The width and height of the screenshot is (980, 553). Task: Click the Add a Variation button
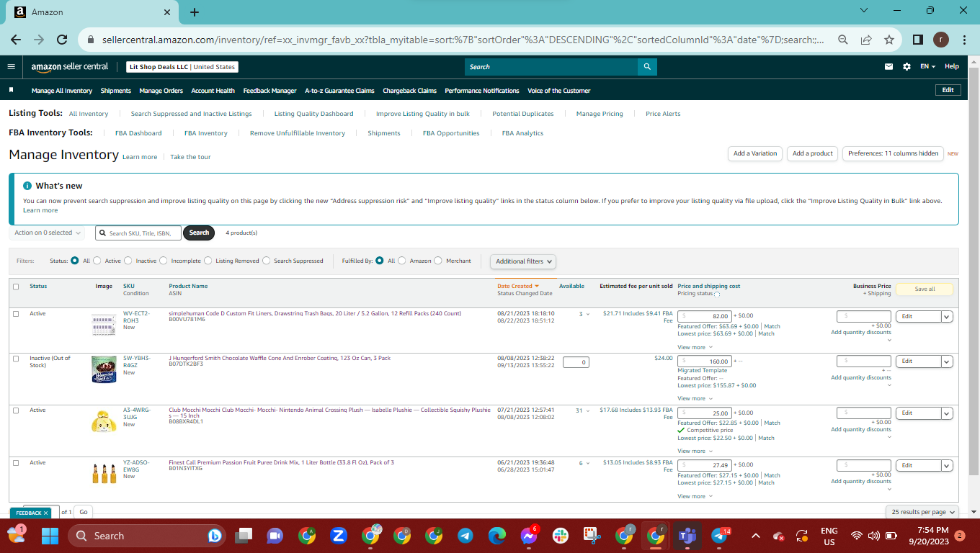click(x=755, y=153)
